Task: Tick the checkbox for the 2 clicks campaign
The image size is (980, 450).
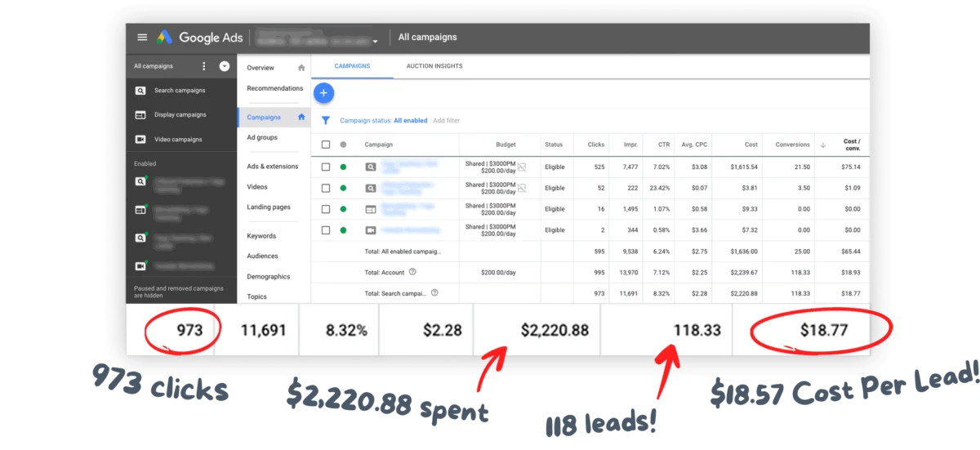Action: [326, 230]
